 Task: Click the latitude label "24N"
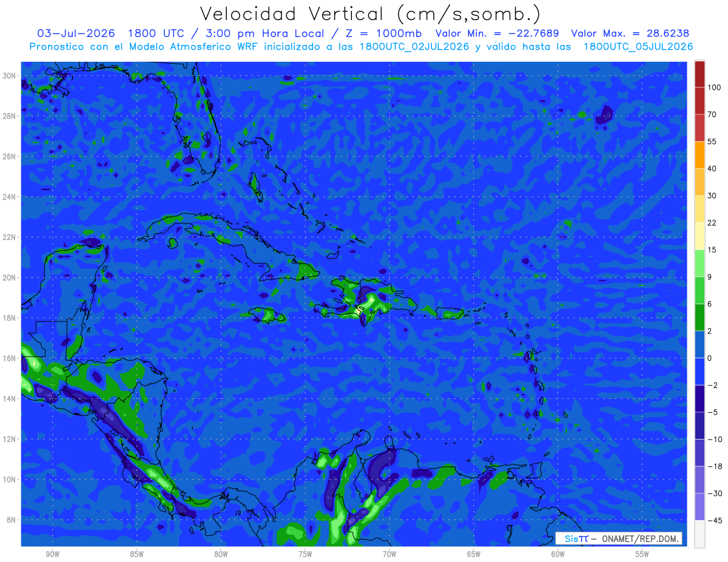click(10, 197)
